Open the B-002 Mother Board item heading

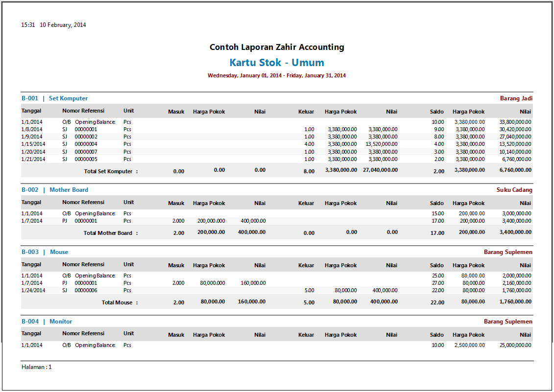pos(55,190)
